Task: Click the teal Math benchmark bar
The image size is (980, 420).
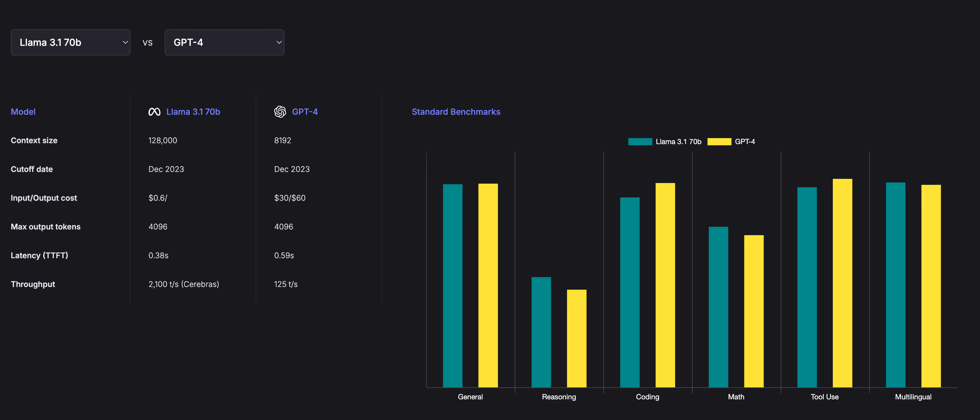Action: [718, 307]
